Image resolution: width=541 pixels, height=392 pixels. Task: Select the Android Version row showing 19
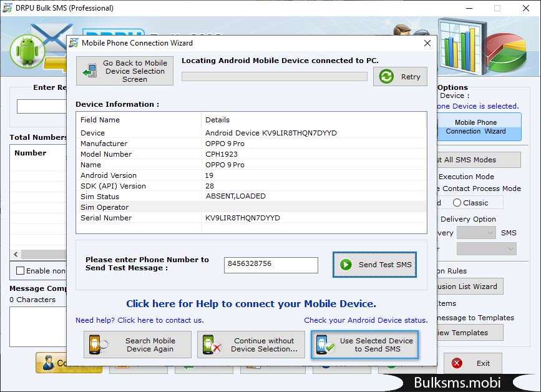point(251,175)
